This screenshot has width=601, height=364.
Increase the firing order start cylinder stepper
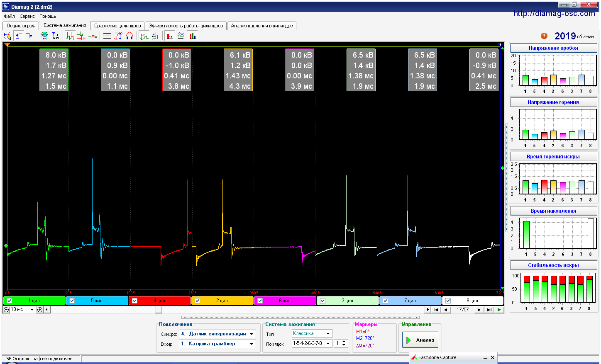click(x=344, y=342)
